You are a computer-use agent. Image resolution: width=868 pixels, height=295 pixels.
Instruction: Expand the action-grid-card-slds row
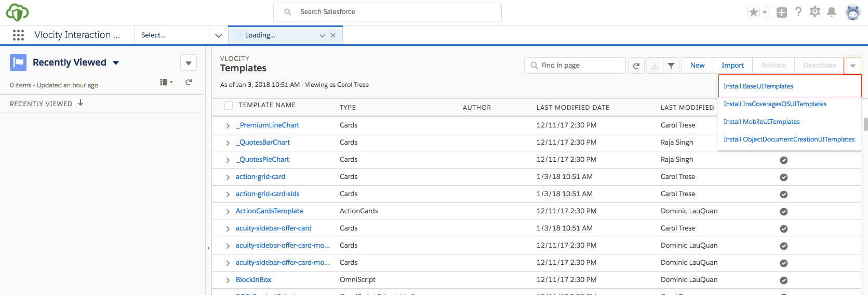coord(228,195)
